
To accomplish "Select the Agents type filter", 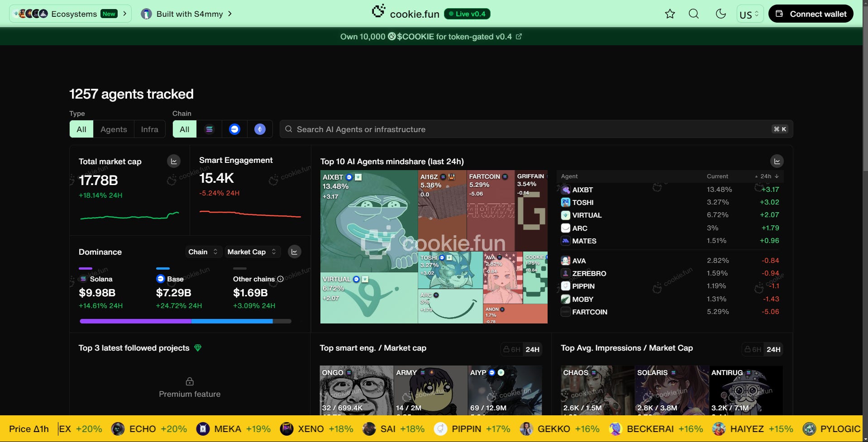I will click(114, 129).
